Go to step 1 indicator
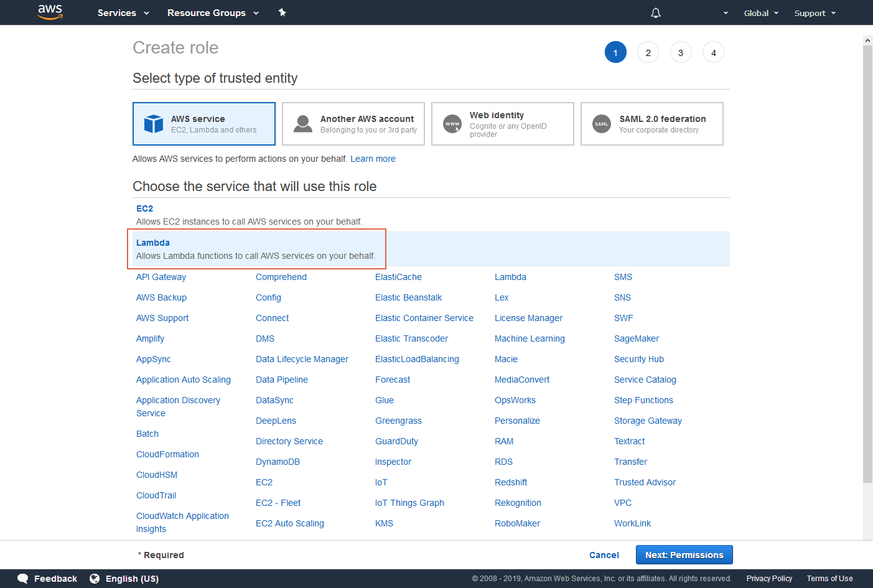This screenshot has width=873, height=588. click(x=615, y=52)
